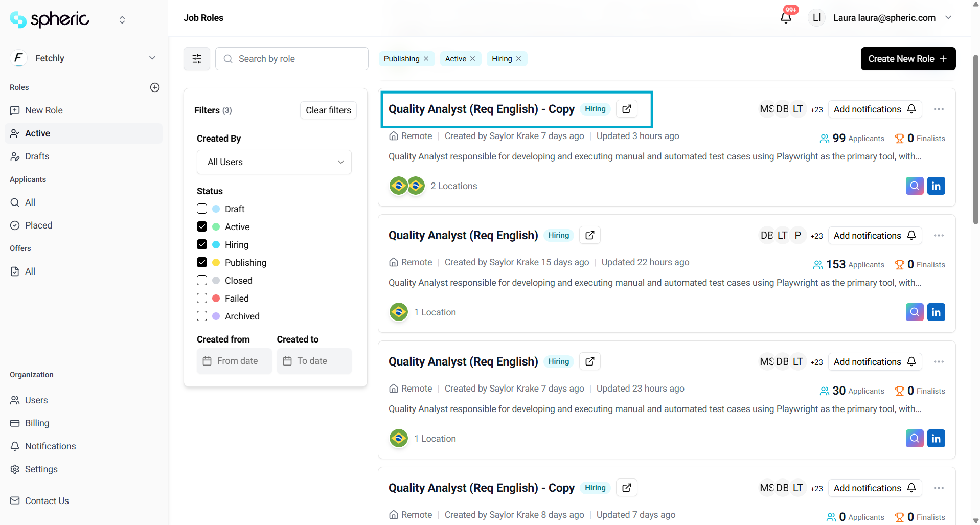This screenshot has height=525, width=980.
Task: Click LinkedIn icon on first role card
Action: click(x=936, y=186)
